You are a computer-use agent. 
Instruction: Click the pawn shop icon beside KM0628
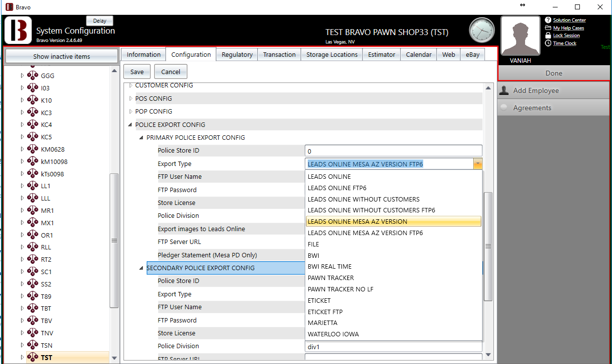pyautogui.click(x=33, y=149)
